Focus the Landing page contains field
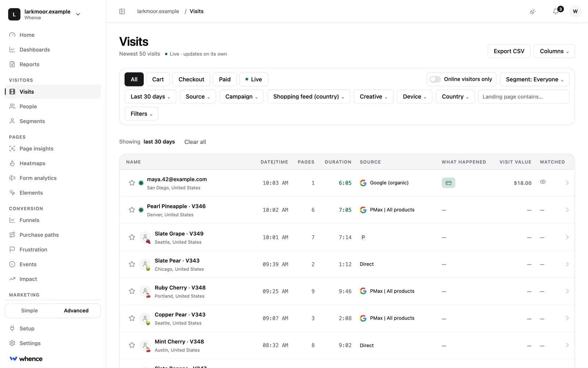 coord(524,96)
